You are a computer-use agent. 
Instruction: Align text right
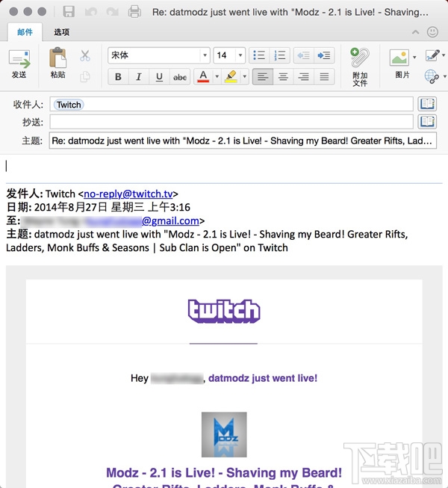pos(304,76)
